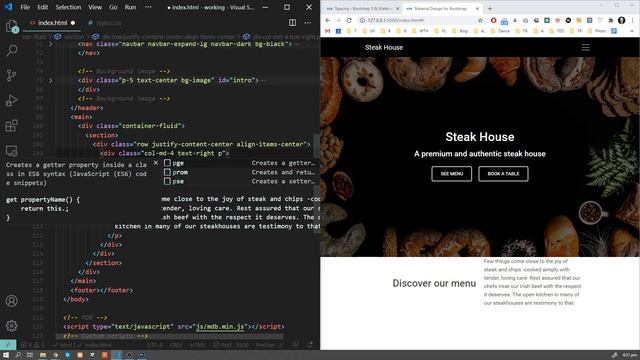Open the Source Control view
The width and height of the screenshot is (640, 360).
pos(12,76)
